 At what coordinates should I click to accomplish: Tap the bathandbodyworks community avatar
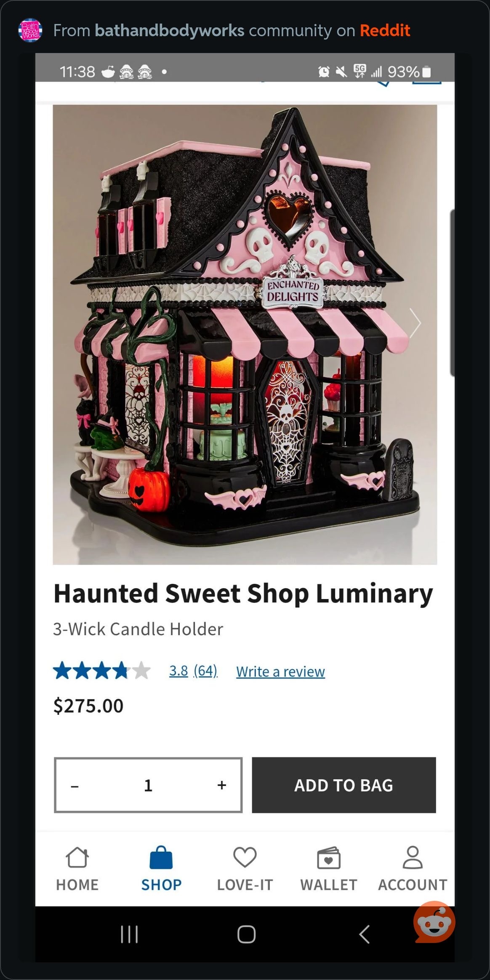point(30,30)
